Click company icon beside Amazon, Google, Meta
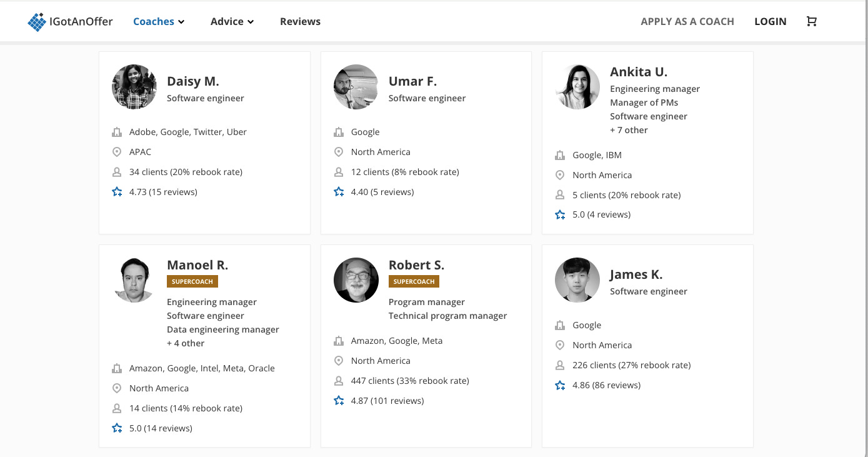 [339, 341]
